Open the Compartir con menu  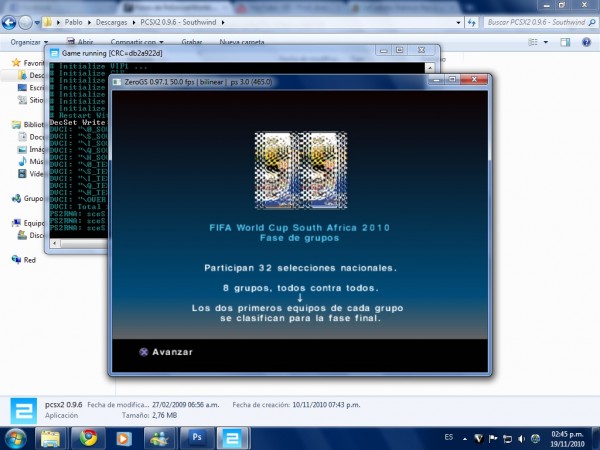pos(137,42)
